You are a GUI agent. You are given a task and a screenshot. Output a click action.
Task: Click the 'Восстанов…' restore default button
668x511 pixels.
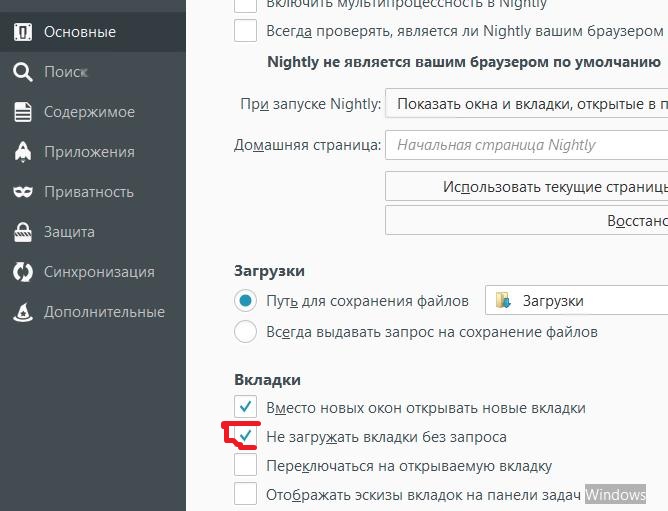pyautogui.click(x=527, y=220)
